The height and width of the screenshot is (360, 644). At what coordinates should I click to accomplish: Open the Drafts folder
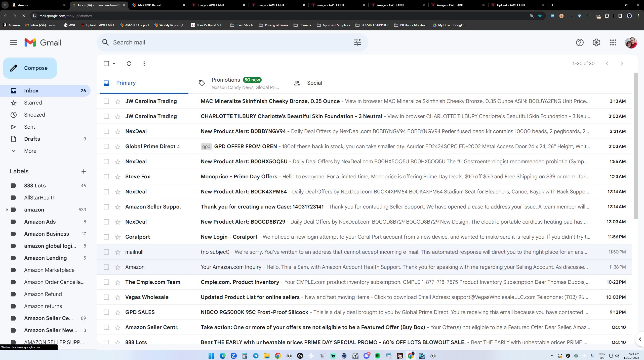32,139
